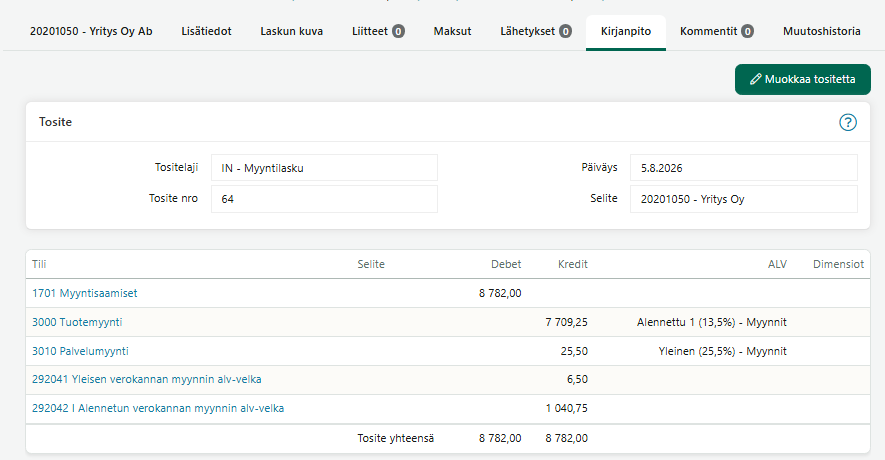This screenshot has height=460, width=885.
Task: Select credit amount 7 709,25
Action: point(566,322)
